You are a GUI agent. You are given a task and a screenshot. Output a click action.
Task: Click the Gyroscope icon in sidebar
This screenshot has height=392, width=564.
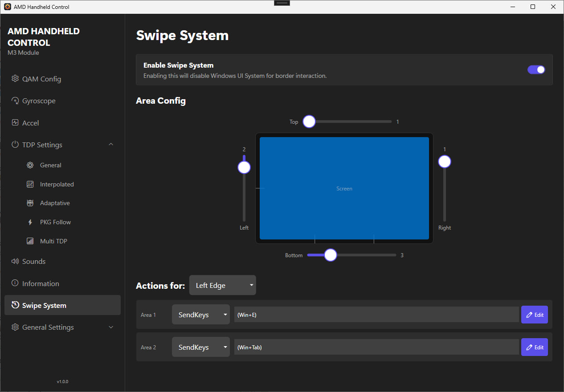click(x=15, y=101)
